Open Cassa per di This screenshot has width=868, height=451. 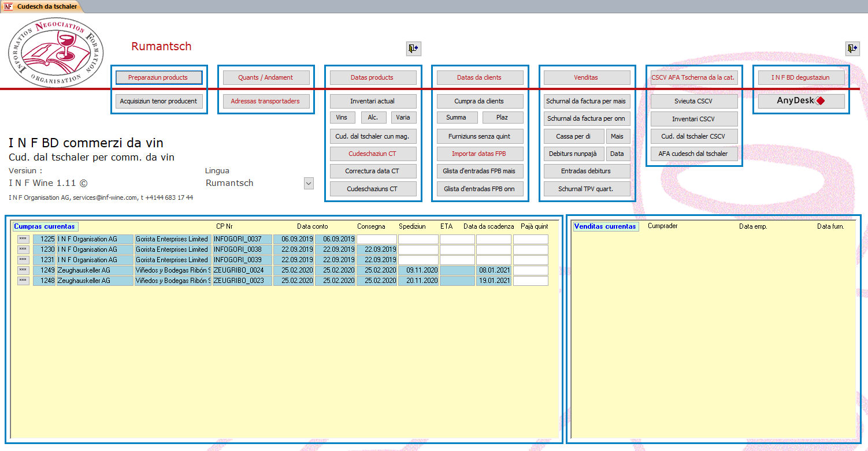tap(574, 136)
